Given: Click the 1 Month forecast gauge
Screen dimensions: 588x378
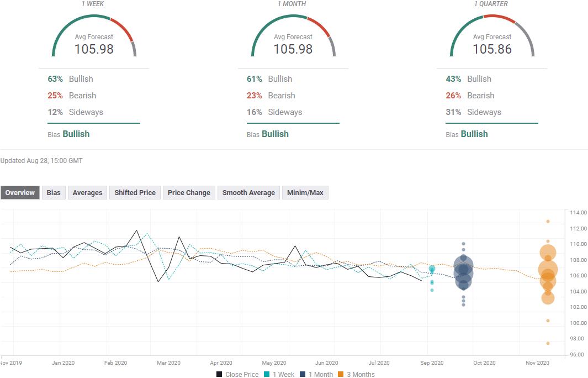Looking at the screenshot, I should pos(293,36).
